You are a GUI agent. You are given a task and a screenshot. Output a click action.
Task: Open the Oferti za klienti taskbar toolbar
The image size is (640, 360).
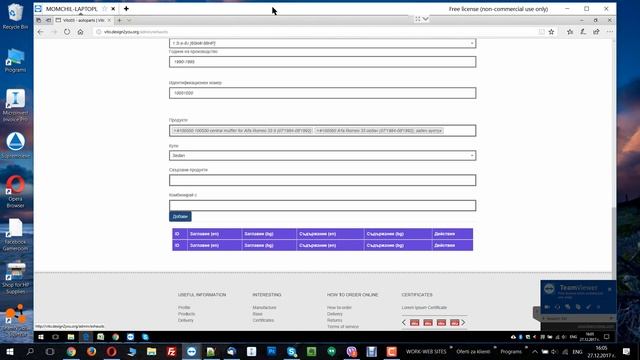click(473, 351)
